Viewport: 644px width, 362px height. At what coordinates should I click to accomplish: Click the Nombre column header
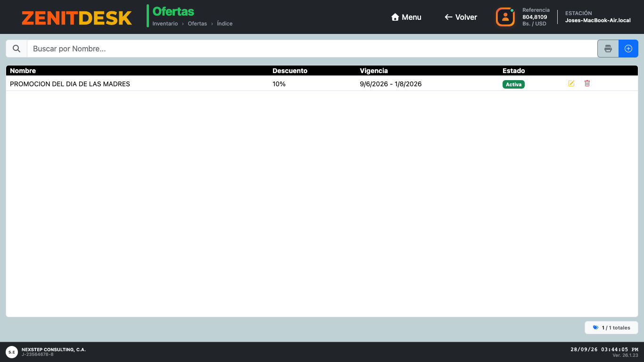(23, 71)
